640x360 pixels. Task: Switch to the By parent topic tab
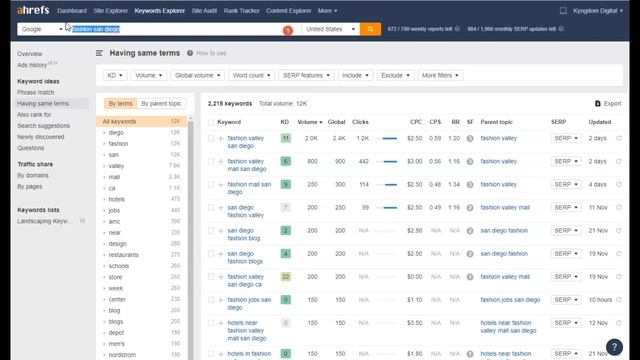[x=161, y=104]
